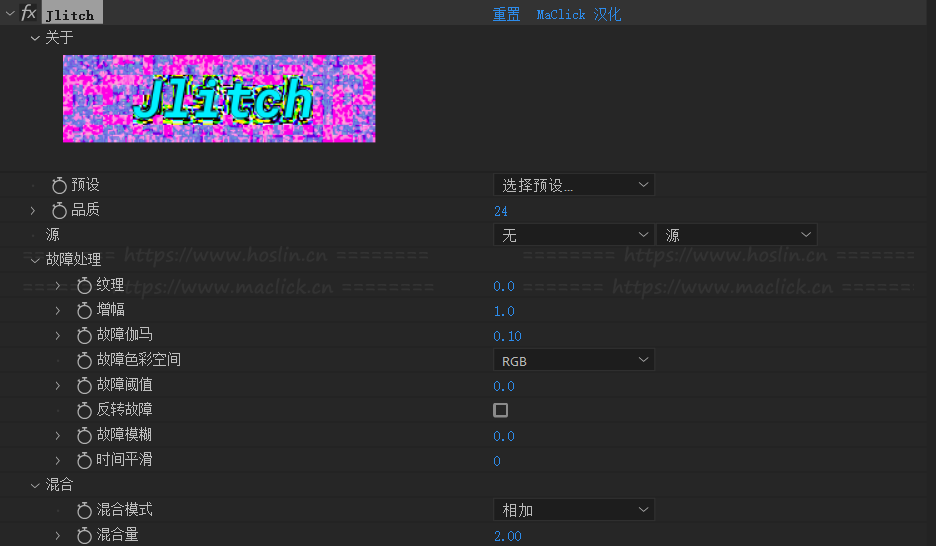Check the 反转故障 checkbox
Image resolution: width=936 pixels, height=546 pixels.
(x=501, y=410)
